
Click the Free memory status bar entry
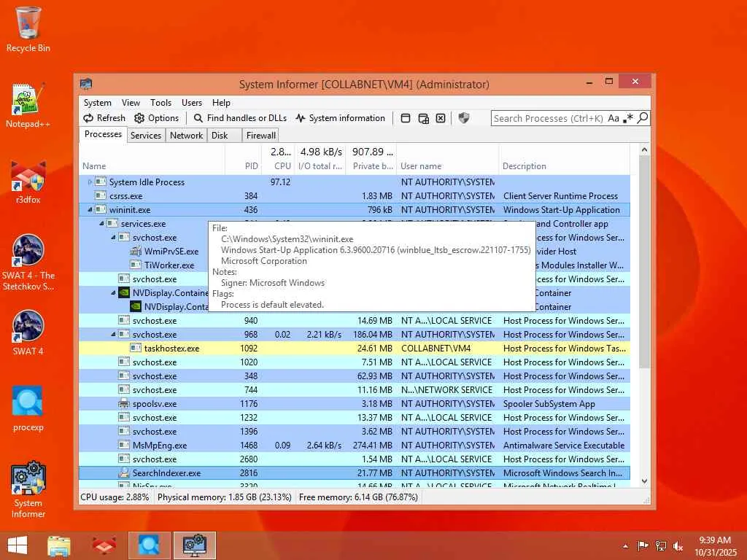click(358, 497)
